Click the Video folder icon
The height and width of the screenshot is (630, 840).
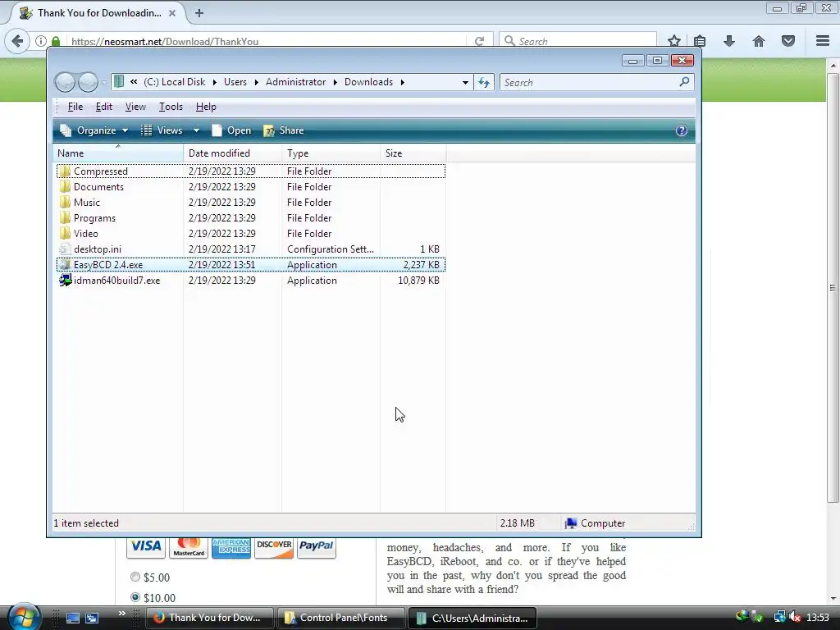point(65,233)
